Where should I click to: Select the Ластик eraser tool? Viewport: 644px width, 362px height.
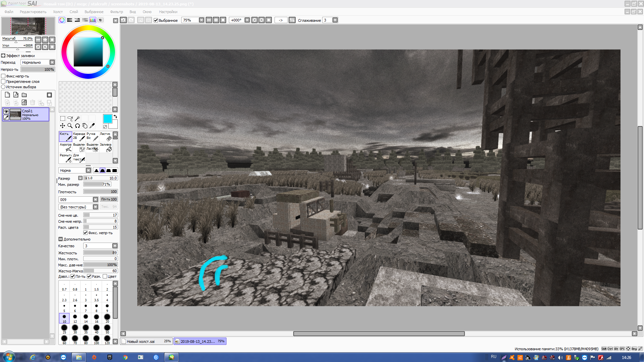(x=106, y=136)
